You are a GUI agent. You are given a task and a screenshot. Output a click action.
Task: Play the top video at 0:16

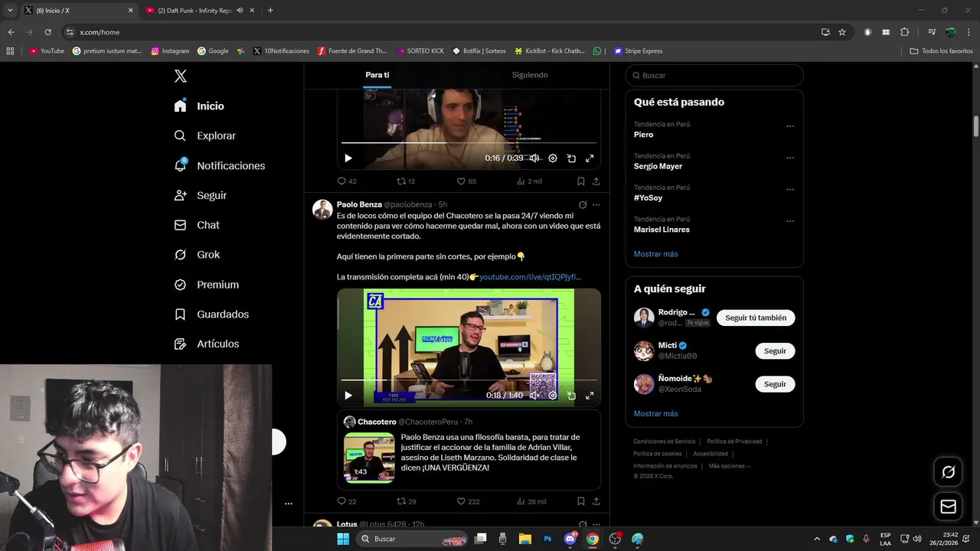348,158
